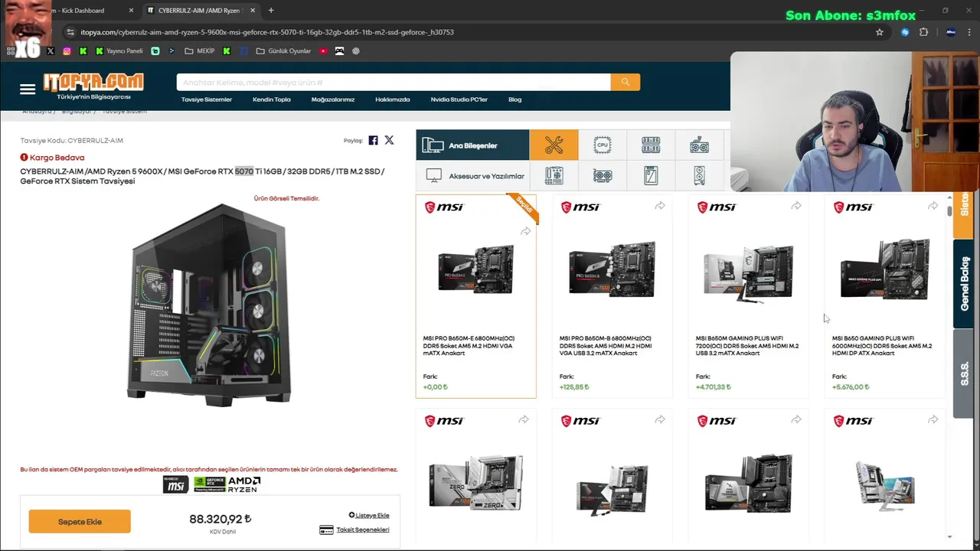Click the +125,85 ₺ price difference
This screenshot has height=551, width=980.
tap(574, 387)
